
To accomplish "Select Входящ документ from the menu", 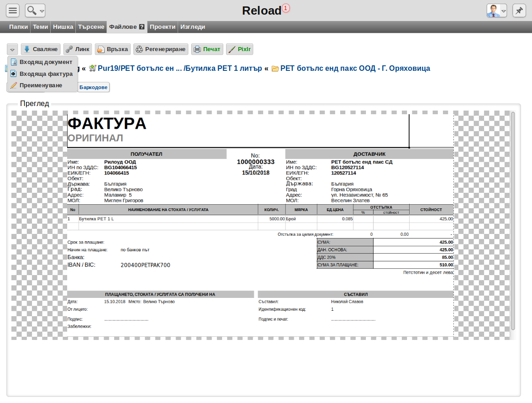I will click(42, 62).
